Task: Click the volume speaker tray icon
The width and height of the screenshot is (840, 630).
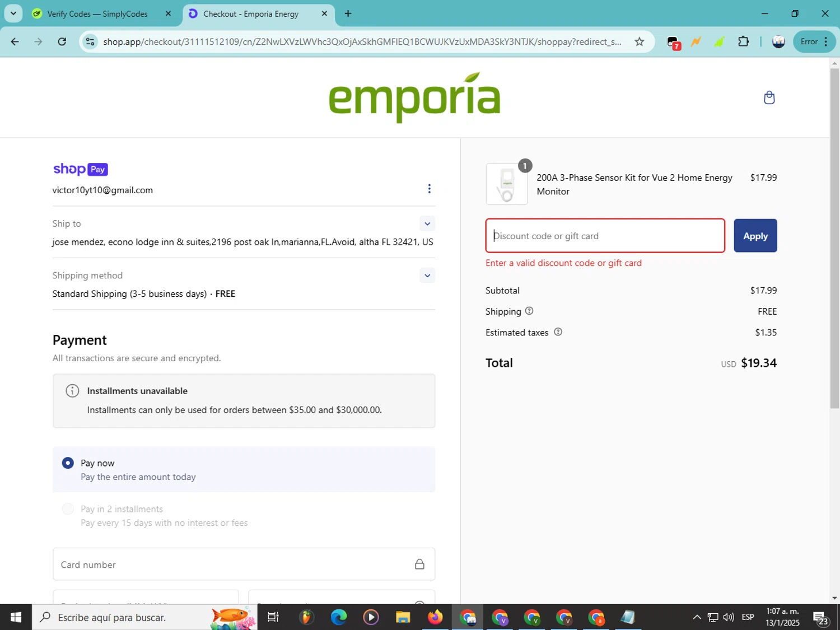Action: 729,617
